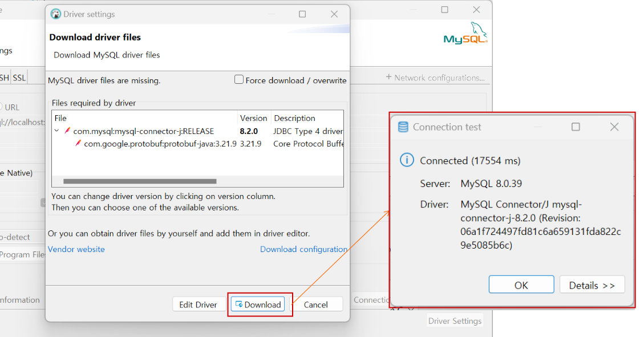Click the 3.21.9 version cell
Screen dimensions: 644x337
pos(250,144)
